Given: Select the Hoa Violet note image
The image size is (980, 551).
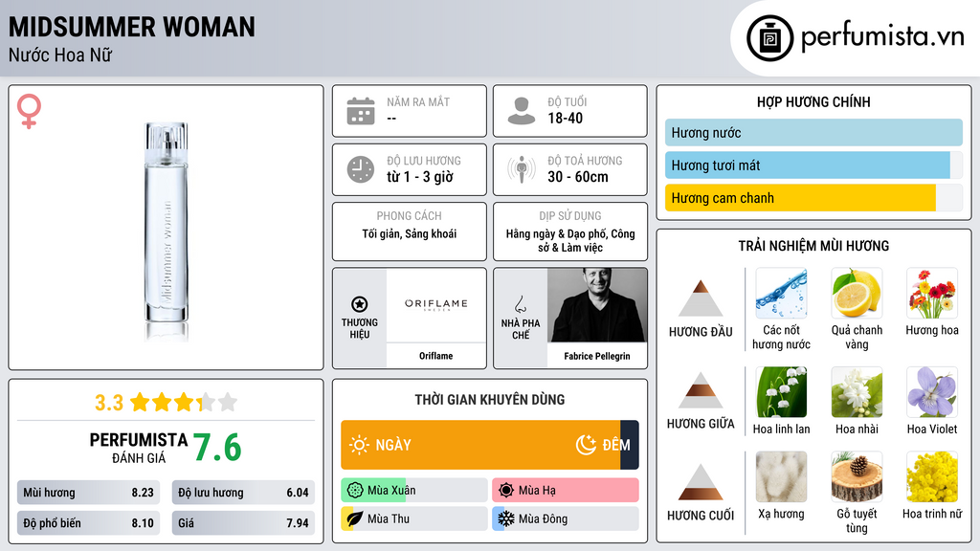Looking at the screenshot, I should tap(932, 391).
